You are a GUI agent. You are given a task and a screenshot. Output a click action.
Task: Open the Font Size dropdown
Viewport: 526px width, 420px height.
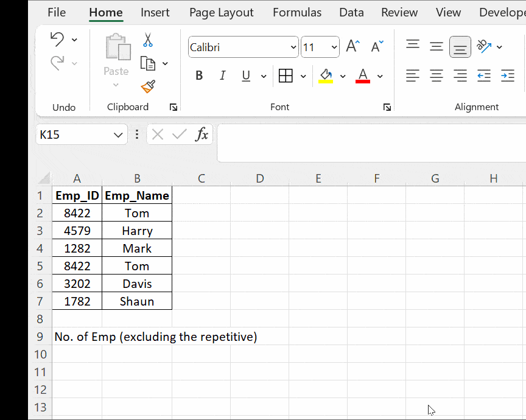tap(334, 47)
